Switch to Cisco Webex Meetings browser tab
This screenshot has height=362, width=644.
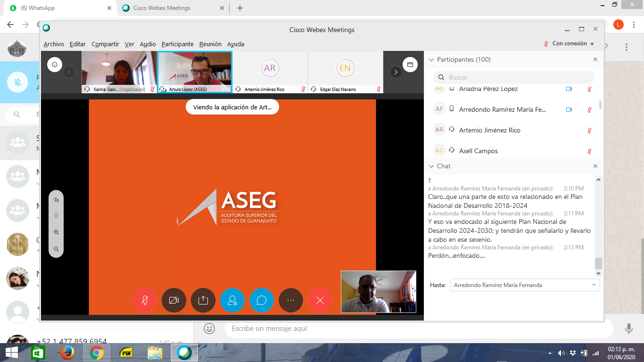point(173,8)
